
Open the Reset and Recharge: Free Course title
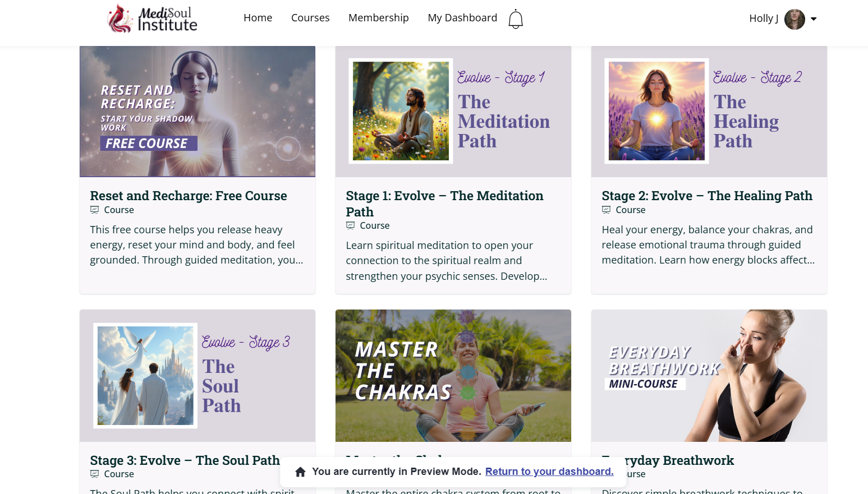[x=189, y=196]
